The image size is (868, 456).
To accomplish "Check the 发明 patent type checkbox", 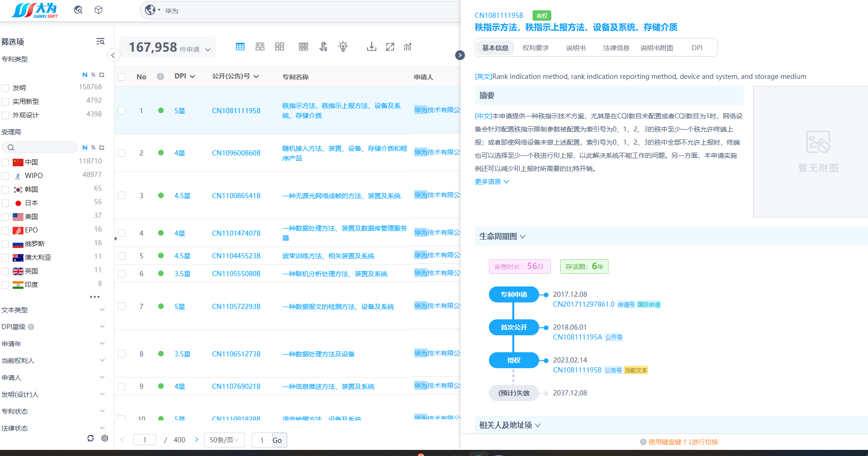I will pos(6,88).
